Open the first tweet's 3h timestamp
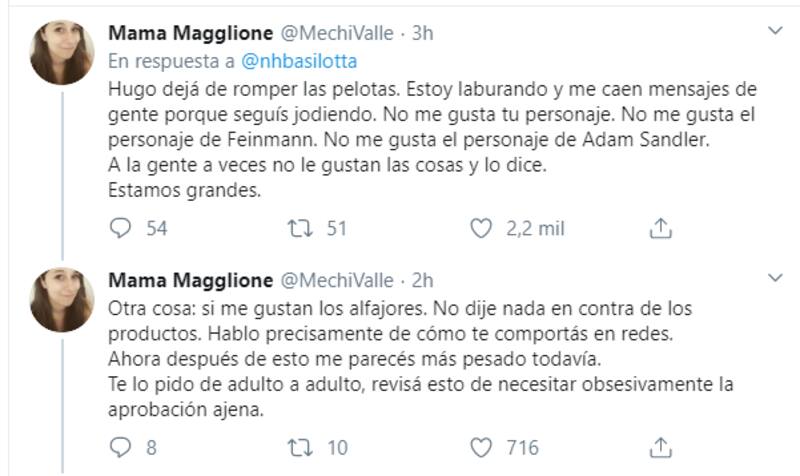 (421, 33)
